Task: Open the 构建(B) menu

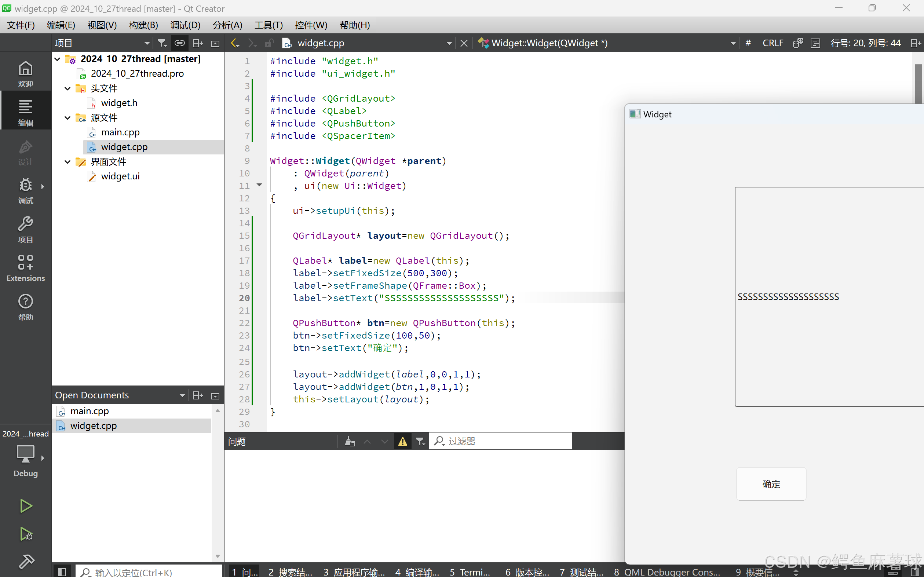Action: (143, 25)
